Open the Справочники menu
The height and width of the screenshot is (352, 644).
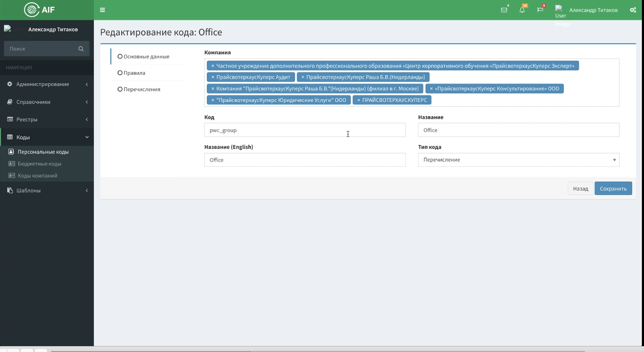pyautogui.click(x=47, y=102)
